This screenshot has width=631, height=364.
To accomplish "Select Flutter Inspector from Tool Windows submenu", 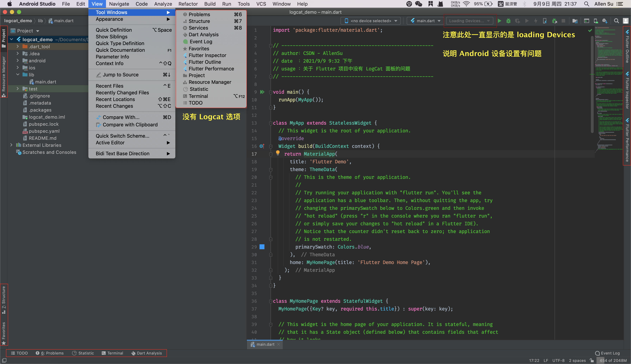I will (x=207, y=55).
